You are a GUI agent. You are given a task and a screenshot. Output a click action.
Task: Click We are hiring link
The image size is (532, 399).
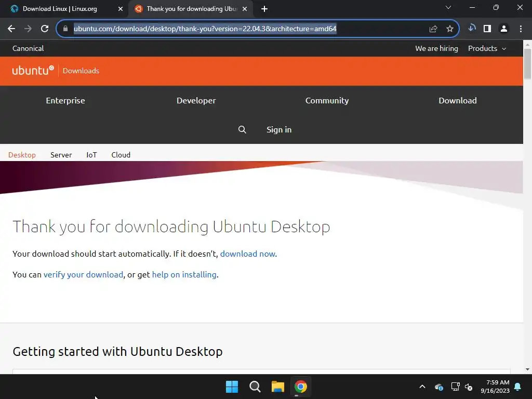tap(436, 48)
